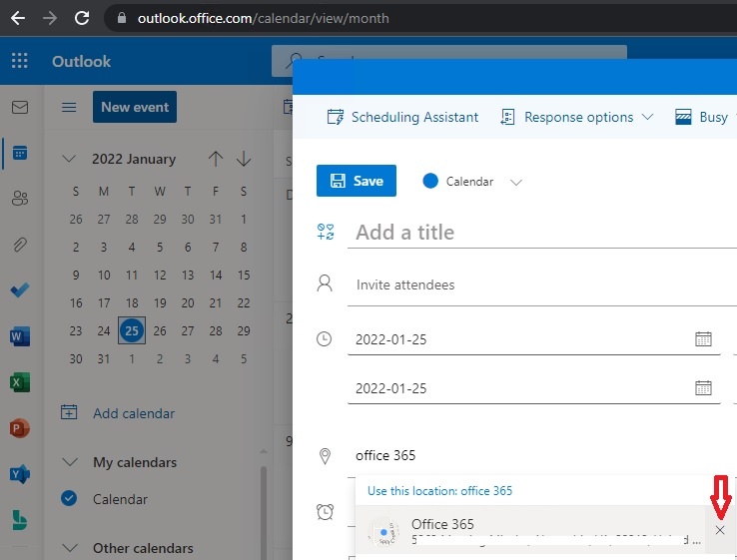Click the Invite attendees field

coord(542,284)
